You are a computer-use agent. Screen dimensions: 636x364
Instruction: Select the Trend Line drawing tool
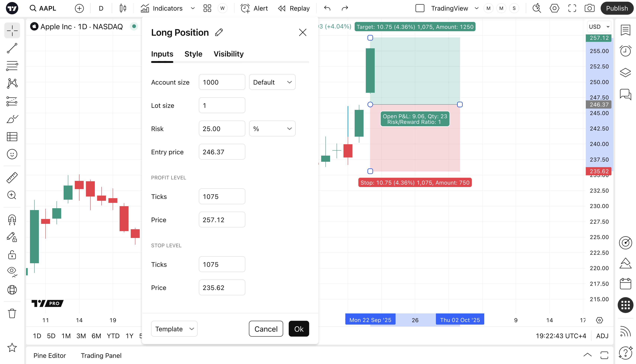[x=12, y=48]
